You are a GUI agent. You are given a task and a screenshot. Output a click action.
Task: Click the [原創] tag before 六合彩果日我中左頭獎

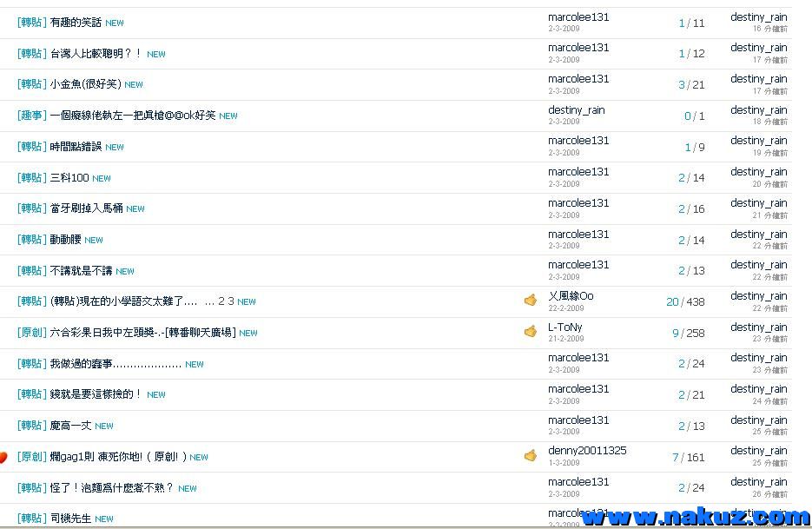(32, 332)
